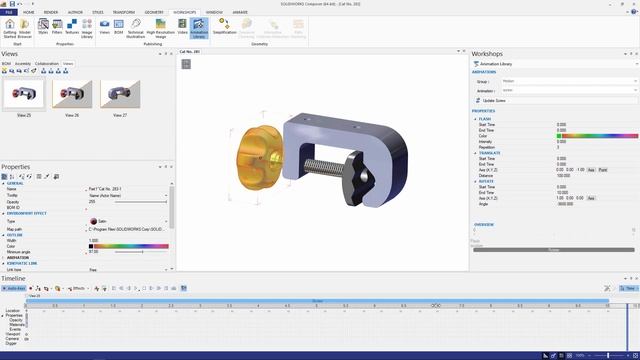Select the View 27 thumbnail
Image resolution: width=640 pixels, height=360 pixels.
point(120,93)
